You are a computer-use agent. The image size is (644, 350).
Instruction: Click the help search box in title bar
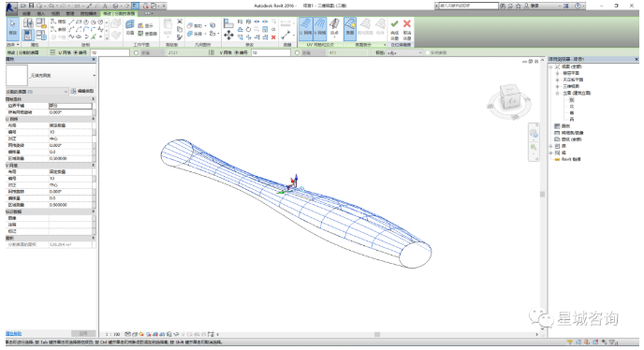click(x=469, y=6)
